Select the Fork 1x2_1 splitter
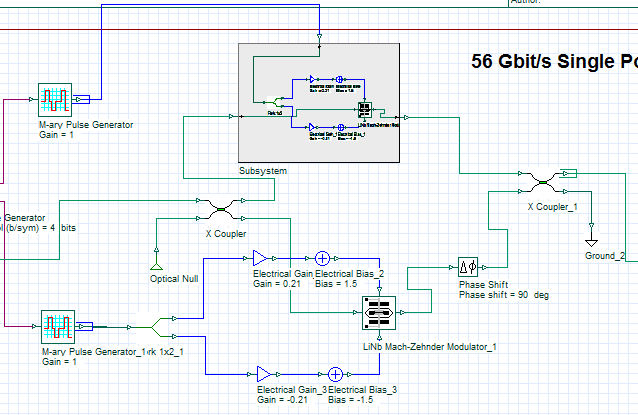 point(157,327)
